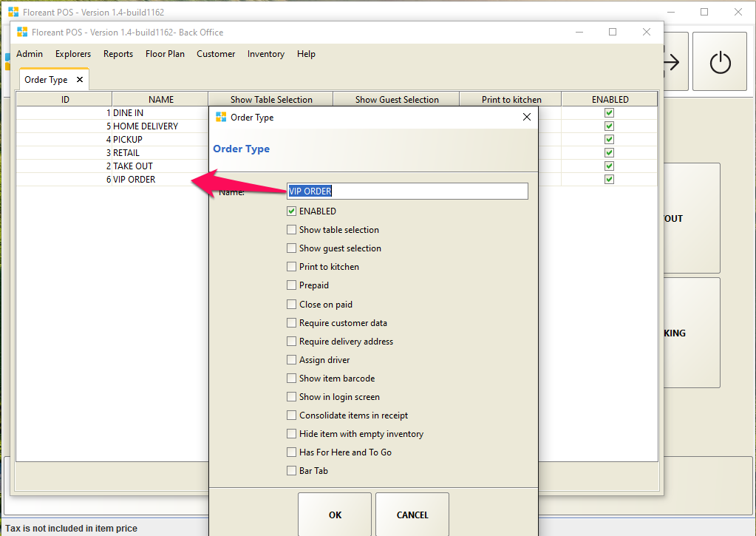Open the Floor Plan menu
This screenshot has height=536, width=756.
[x=165, y=54]
